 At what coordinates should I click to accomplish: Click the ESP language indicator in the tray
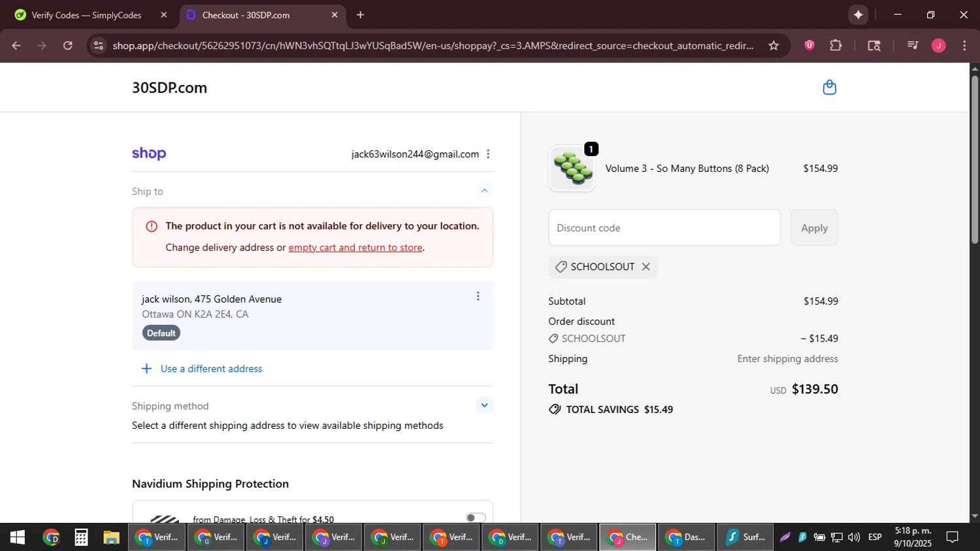(x=875, y=537)
